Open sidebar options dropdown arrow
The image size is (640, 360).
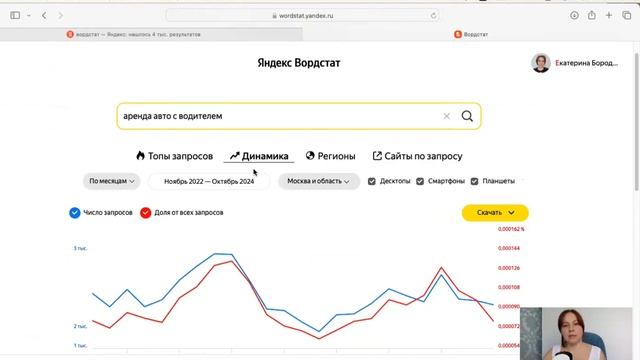(29, 16)
